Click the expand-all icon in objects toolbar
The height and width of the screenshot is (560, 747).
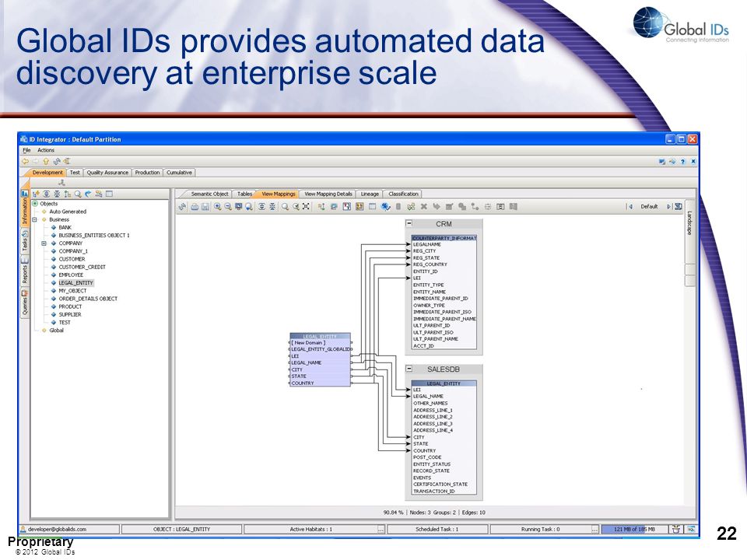click(46, 194)
